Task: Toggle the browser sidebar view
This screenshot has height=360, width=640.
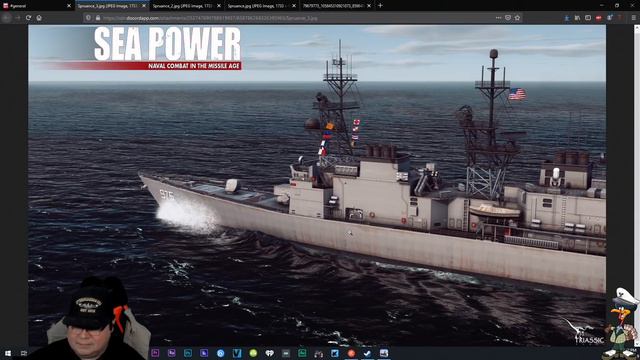Action: [x=588, y=18]
